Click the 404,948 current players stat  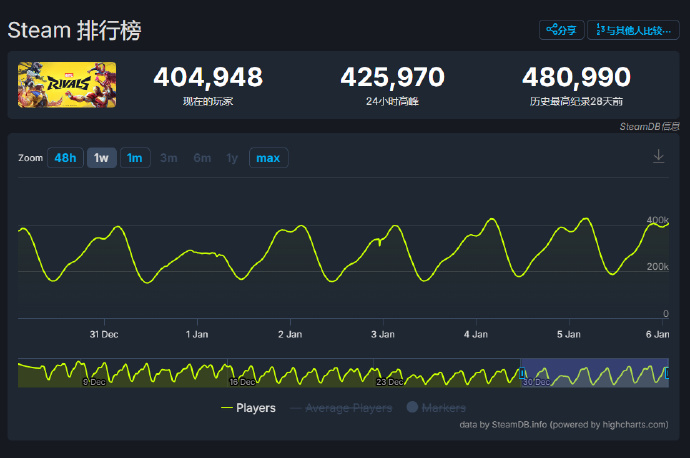tap(208, 78)
